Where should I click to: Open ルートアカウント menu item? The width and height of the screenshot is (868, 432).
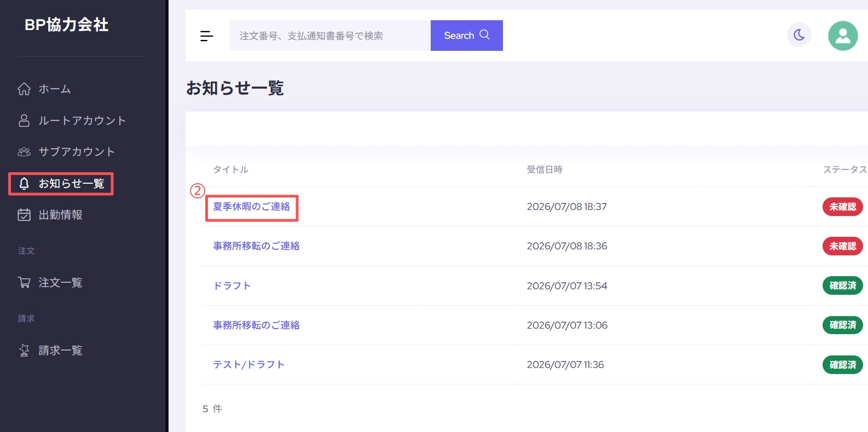82,120
